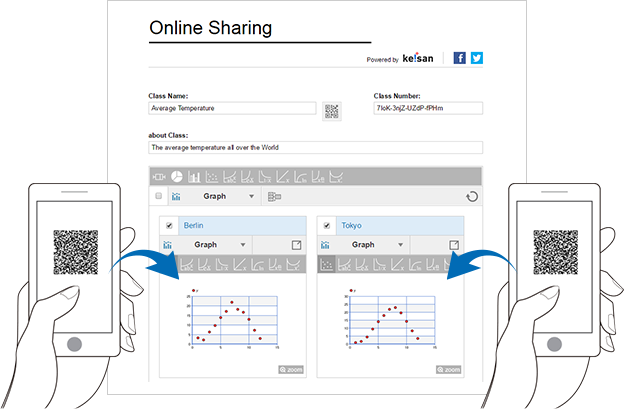Expand the Berlin graph panel to a window

click(297, 245)
